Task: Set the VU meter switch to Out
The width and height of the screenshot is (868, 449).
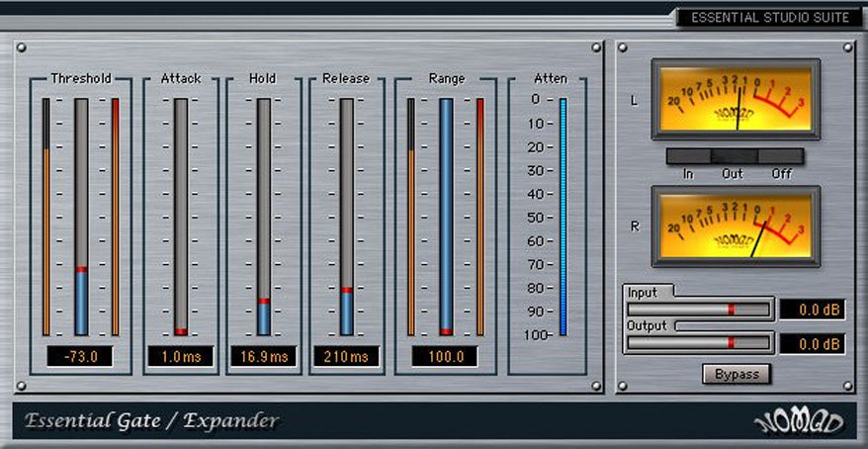Action: [x=734, y=156]
